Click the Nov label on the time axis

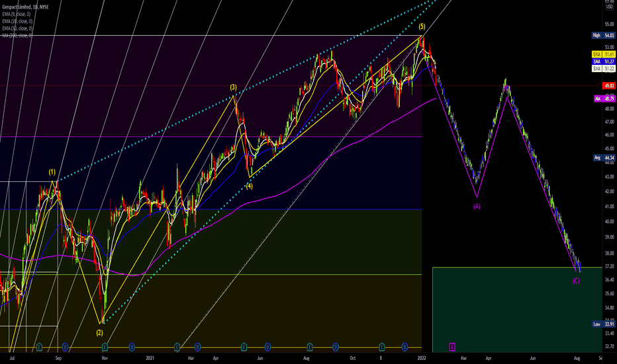[105, 358]
